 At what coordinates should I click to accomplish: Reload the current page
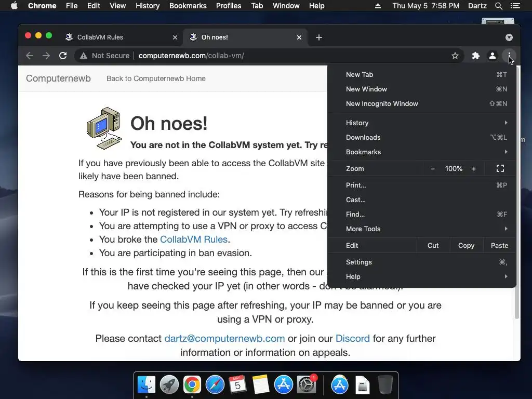[x=63, y=56]
